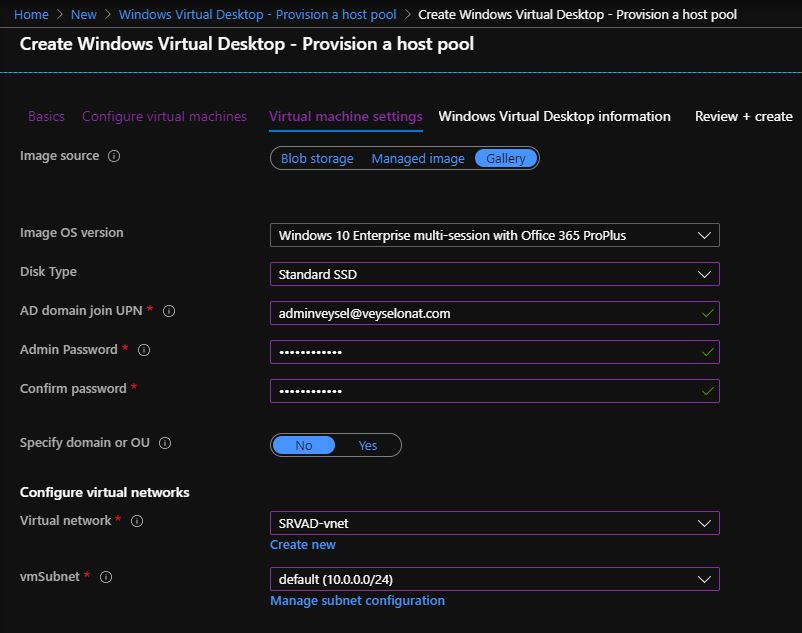
Task: Switch to Review + create tab
Action: tap(744, 117)
